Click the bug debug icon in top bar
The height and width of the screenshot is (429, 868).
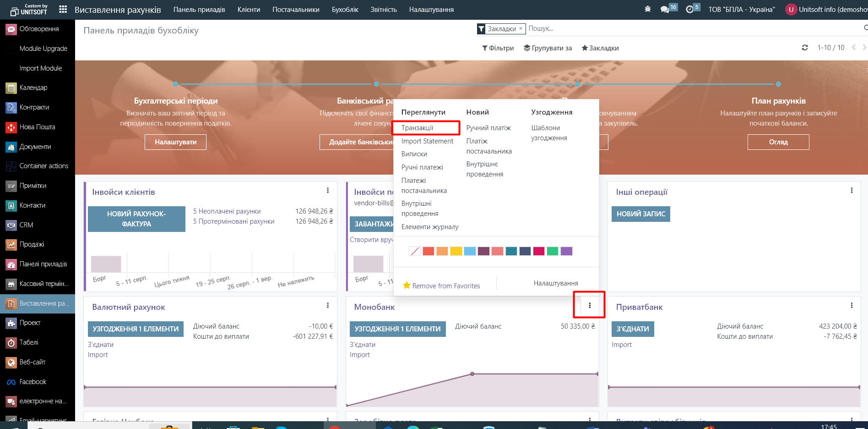pyautogui.click(x=647, y=9)
